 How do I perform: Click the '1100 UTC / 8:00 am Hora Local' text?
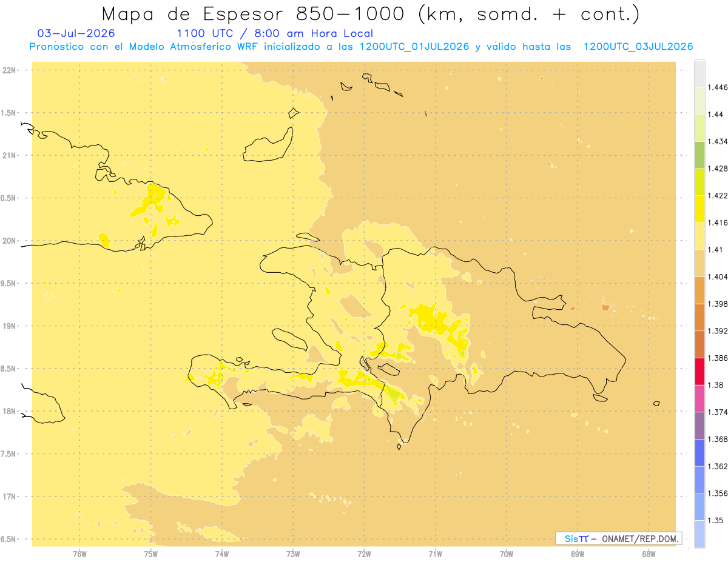click(x=275, y=33)
